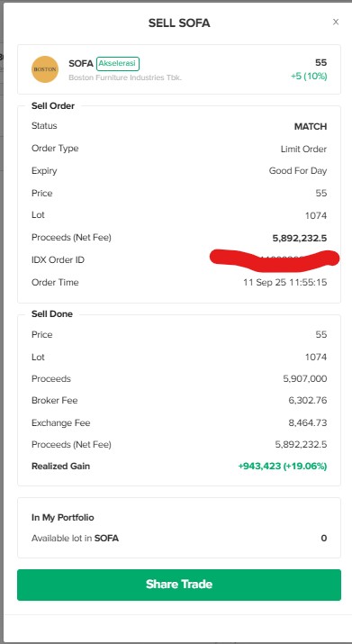The height and width of the screenshot is (644, 352).
Task: Click the +5 (10%) price change
Action: pos(309,77)
